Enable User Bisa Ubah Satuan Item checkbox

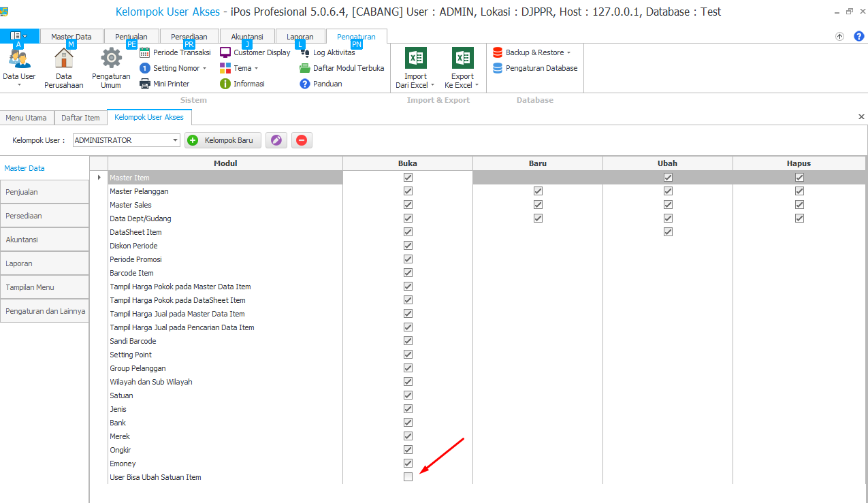click(408, 477)
